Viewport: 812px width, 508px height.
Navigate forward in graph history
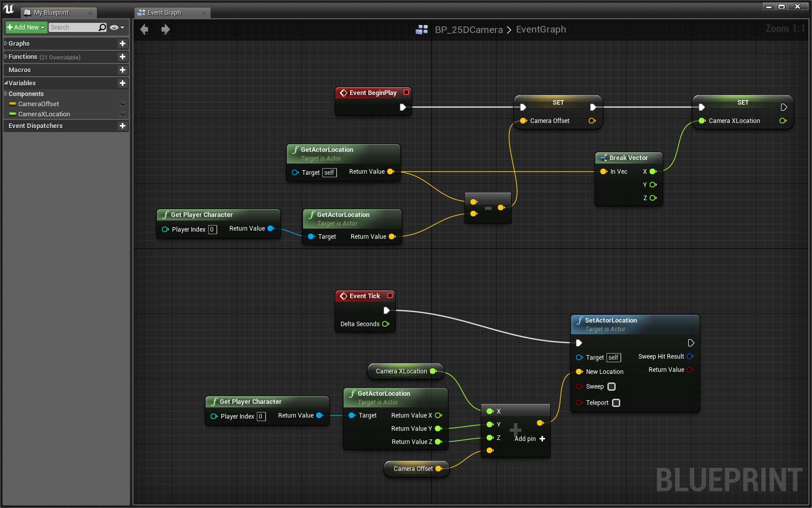click(x=165, y=29)
